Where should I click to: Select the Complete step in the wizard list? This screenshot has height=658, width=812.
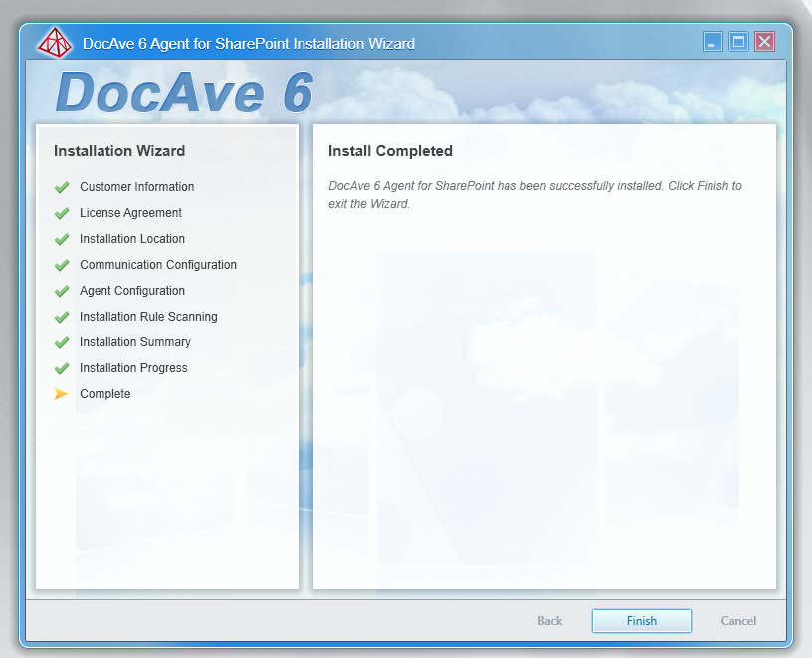104,394
